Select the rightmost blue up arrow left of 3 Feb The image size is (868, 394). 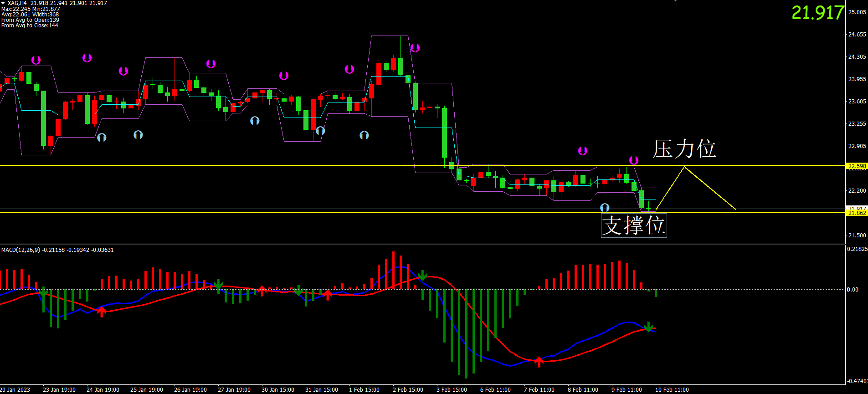(364, 135)
